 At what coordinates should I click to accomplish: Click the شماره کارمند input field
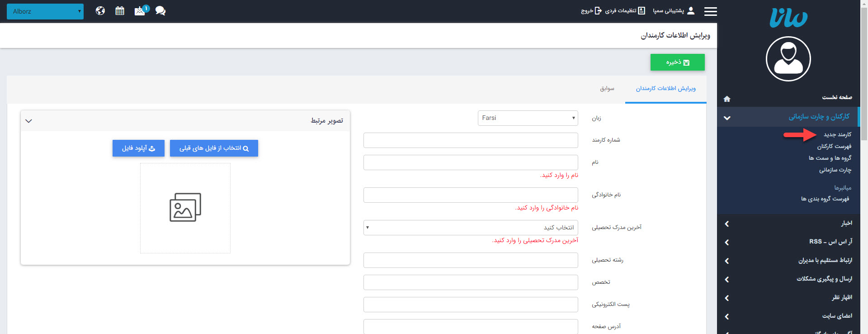click(470, 140)
